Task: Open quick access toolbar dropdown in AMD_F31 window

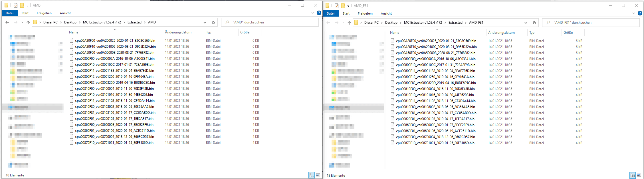Action: [x=348, y=6]
